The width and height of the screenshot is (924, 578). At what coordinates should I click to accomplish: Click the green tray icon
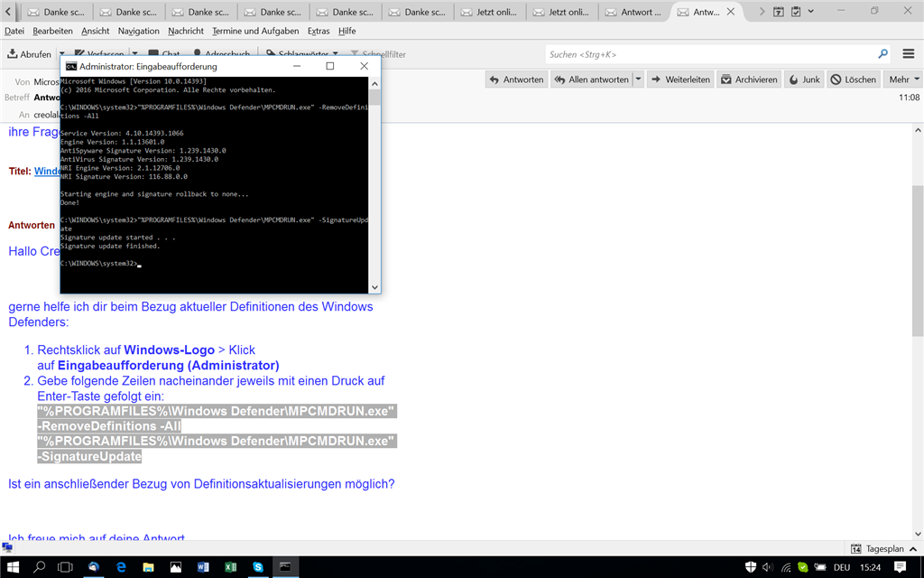pyautogui.click(x=802, y=567)
